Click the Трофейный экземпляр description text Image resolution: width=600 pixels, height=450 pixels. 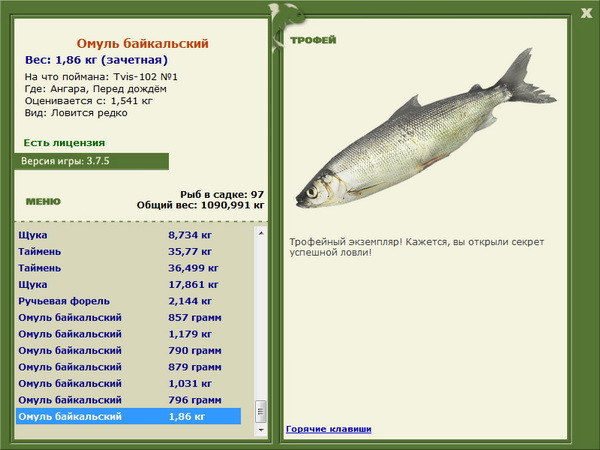tap(416, 247)
